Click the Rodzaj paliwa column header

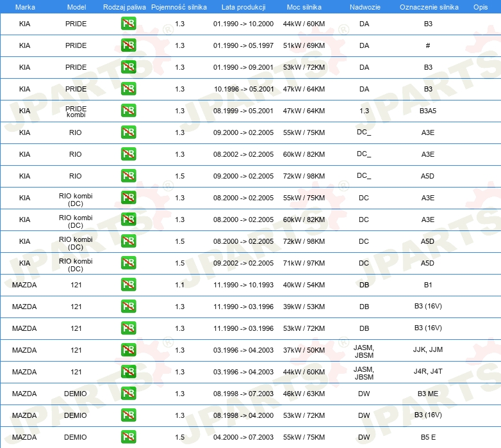(x=124, y=7)
